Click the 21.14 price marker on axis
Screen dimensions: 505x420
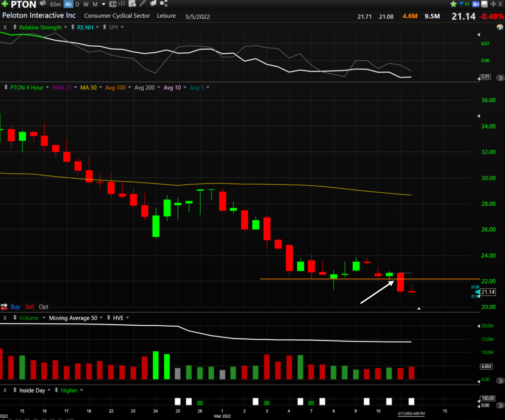point(488,292)
